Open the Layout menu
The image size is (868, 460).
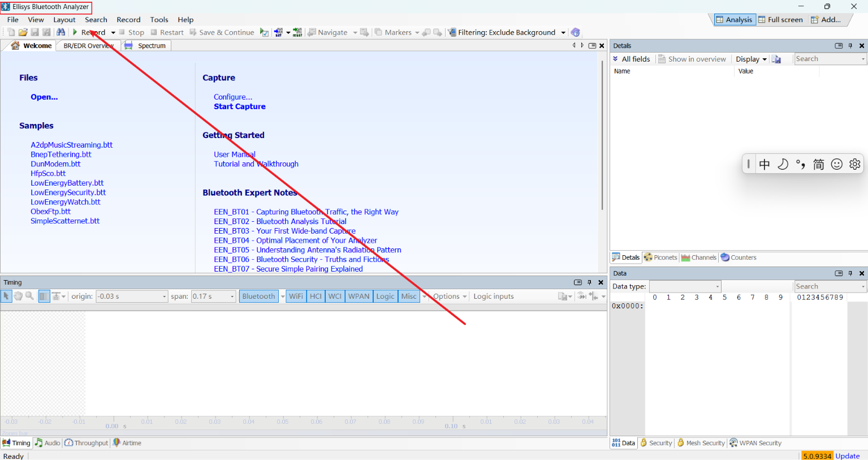click(x=64, y=19)
